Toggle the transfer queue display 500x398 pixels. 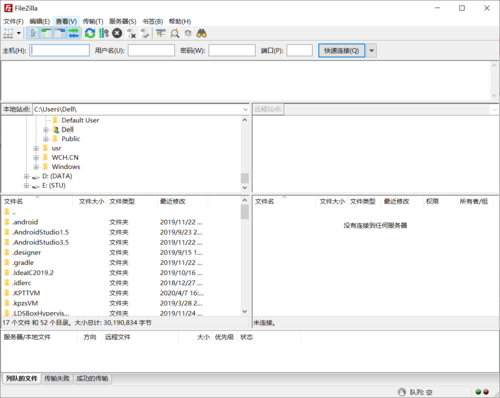[73, 33]
